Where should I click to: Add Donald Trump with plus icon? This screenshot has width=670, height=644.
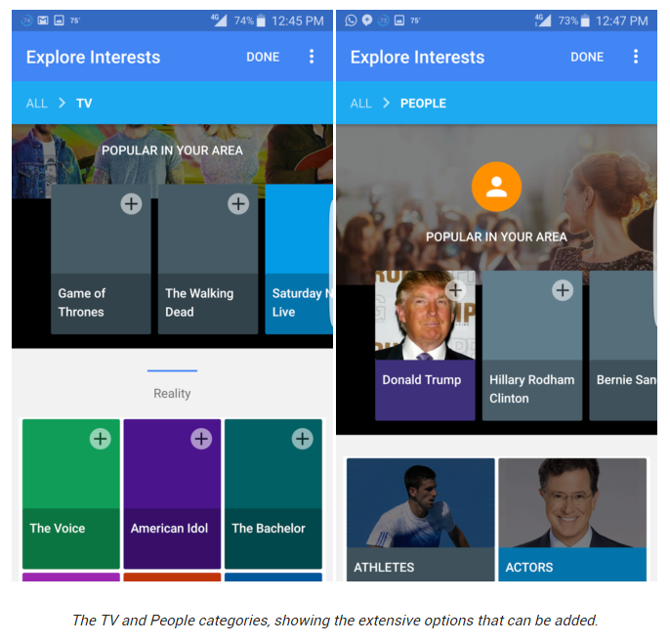point(455,290)
